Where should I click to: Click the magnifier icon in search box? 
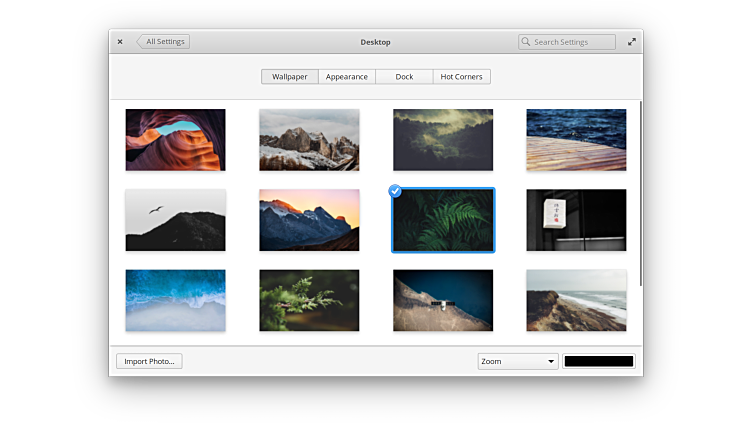[527, 42]
